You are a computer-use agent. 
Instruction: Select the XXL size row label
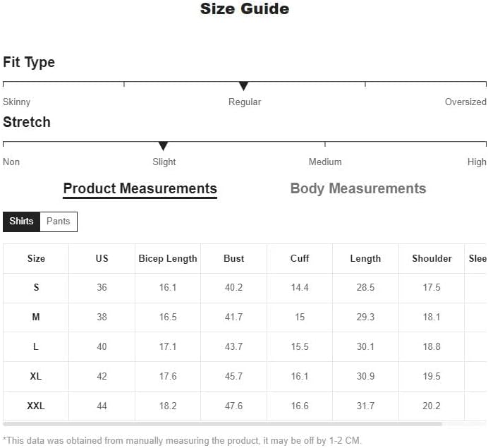coord(36,406)
